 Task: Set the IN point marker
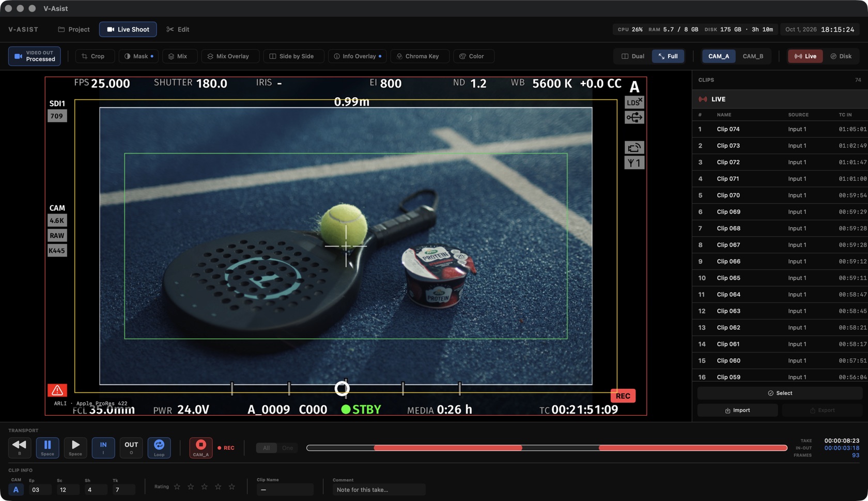tap(103, 447)
